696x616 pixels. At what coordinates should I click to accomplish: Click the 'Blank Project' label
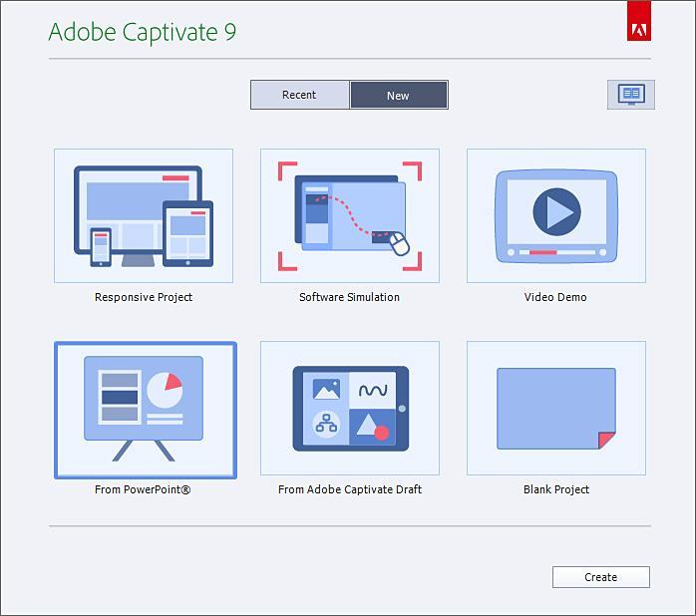tap(556, 489)
